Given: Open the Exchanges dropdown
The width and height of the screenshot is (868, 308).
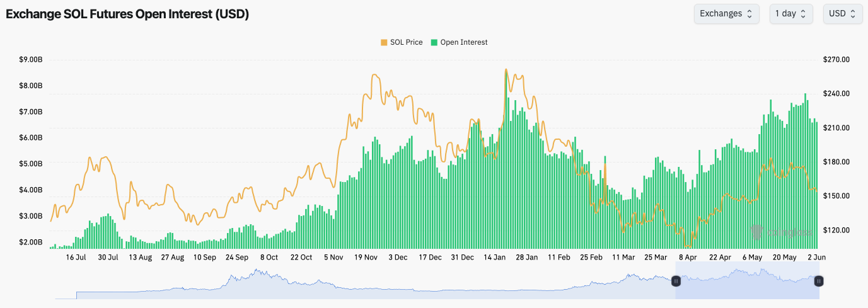Looking at the screenshot, I should tap(726, 13).
